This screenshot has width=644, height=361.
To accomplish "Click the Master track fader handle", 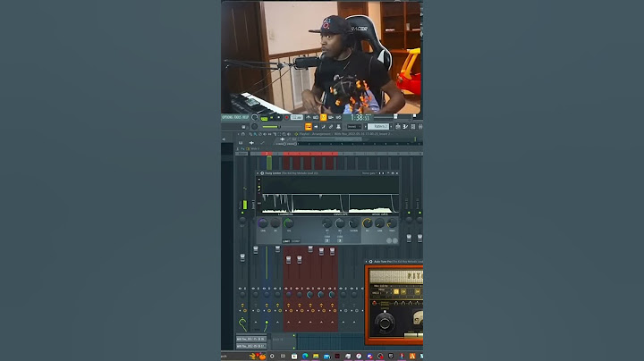I will 242,257.
